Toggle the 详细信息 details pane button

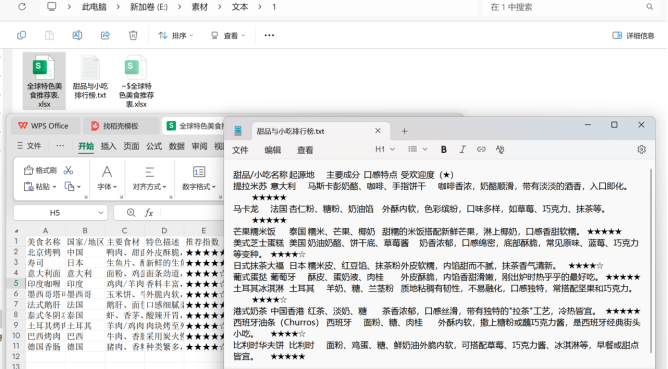coord(633,35)
